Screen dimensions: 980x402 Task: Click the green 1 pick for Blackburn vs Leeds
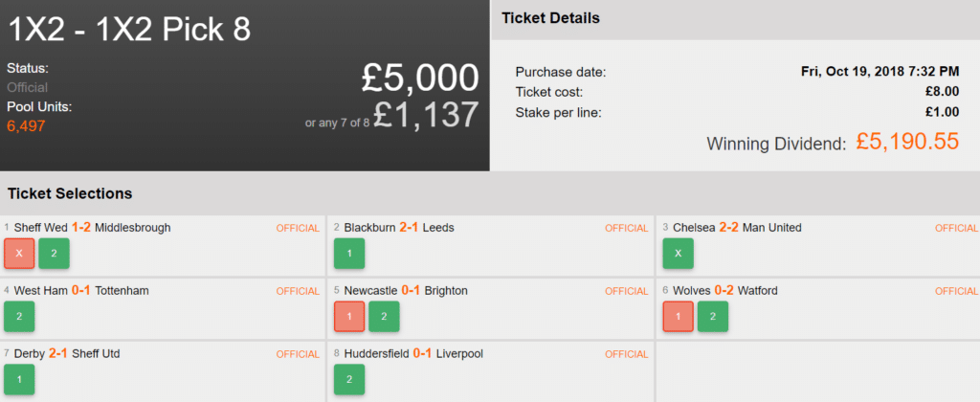(348, 254)
